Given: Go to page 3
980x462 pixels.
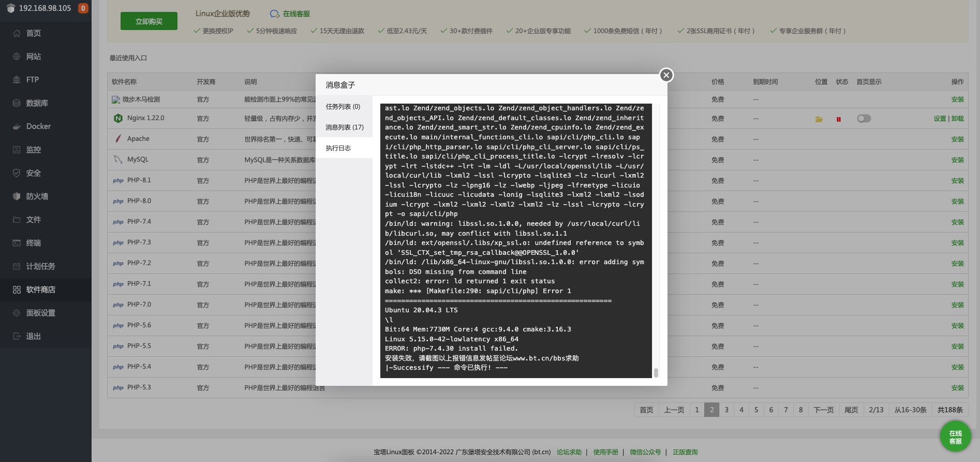Looking at the screenshot, I should [x=726, y=410].
